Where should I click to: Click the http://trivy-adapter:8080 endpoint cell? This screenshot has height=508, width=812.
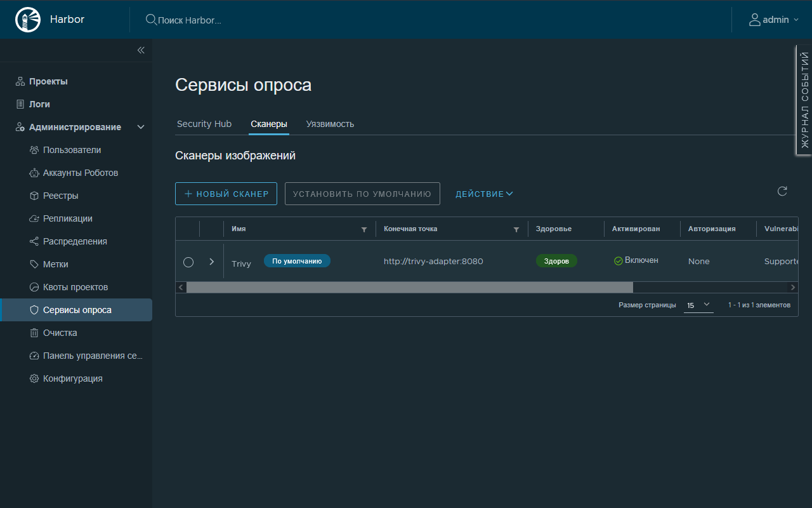point(433,261)
